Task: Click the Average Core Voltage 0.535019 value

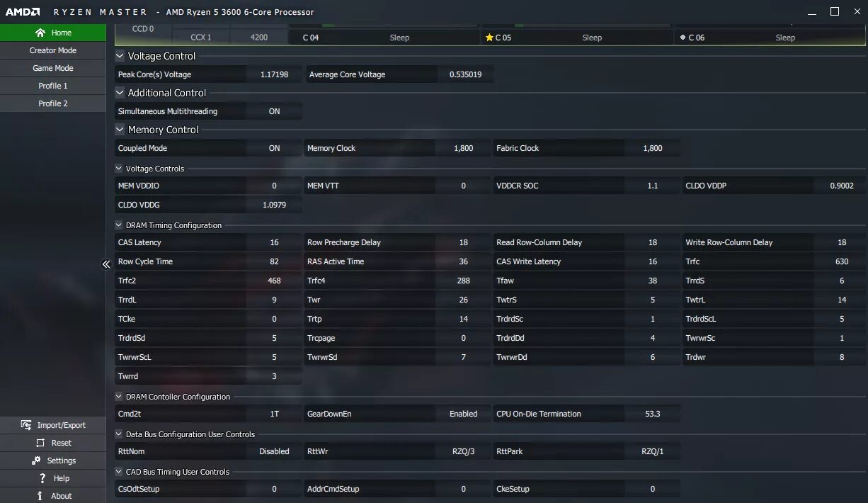Action: coord(465,74)
